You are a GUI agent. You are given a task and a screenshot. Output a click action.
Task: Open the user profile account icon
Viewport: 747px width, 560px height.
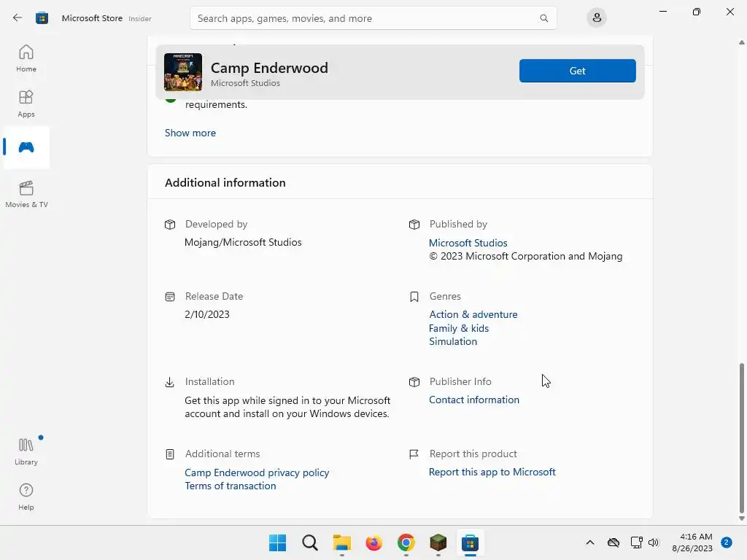click(597, 18)
